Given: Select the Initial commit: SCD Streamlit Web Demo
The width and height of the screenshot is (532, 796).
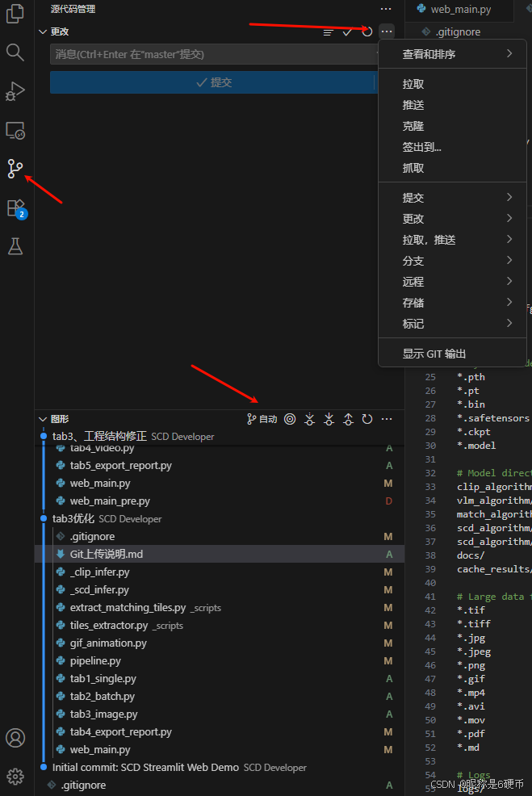Looking at the screenshot, I should pos(220,768).
